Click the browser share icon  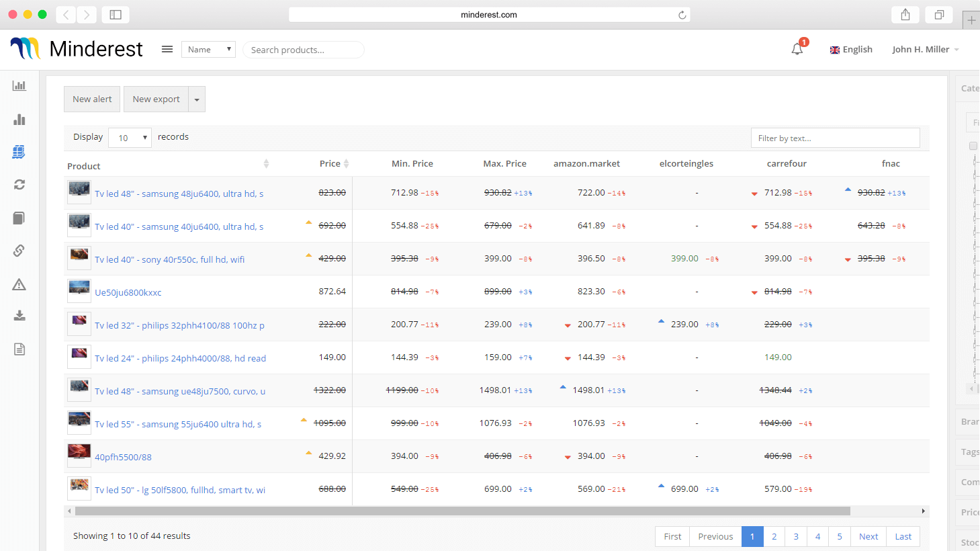(x=905, y=15)
